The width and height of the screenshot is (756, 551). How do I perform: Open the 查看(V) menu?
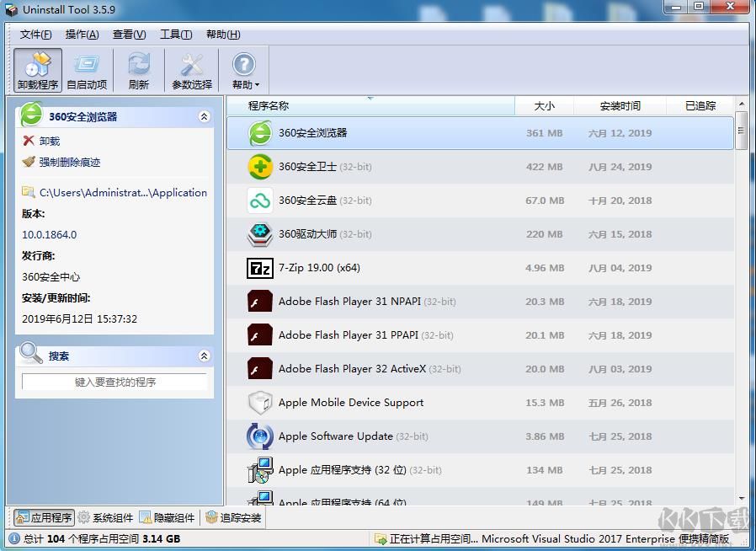(129, 35)
